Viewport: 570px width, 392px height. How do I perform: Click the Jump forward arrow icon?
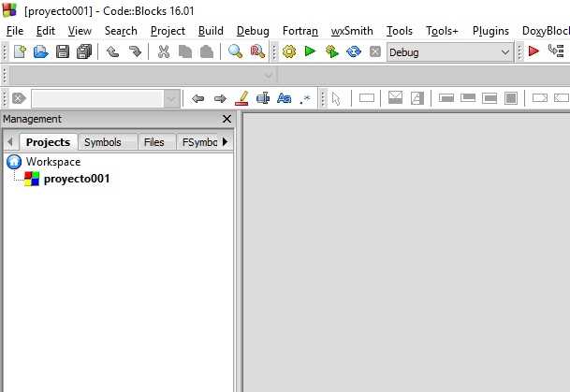pyautogui.click(x=220, y=98)
